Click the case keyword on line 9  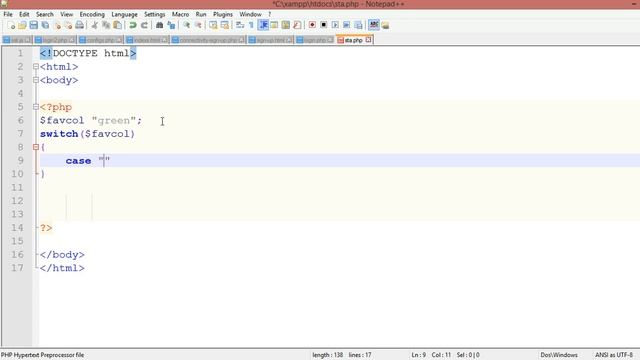coord(78,161)
